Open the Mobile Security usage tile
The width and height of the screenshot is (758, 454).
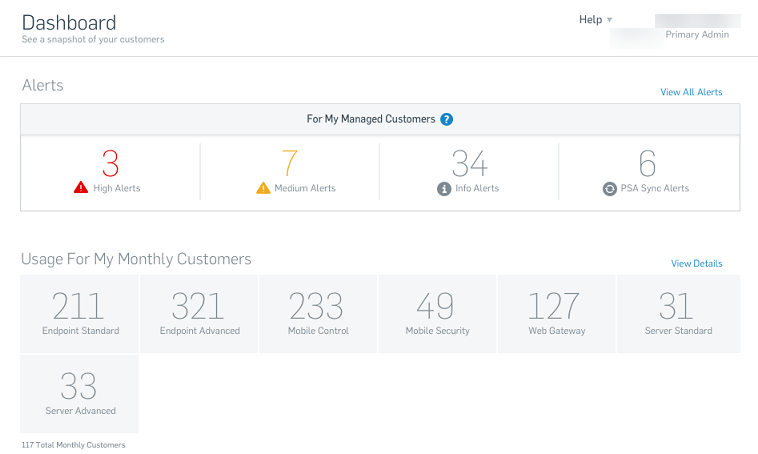(437, 313)
